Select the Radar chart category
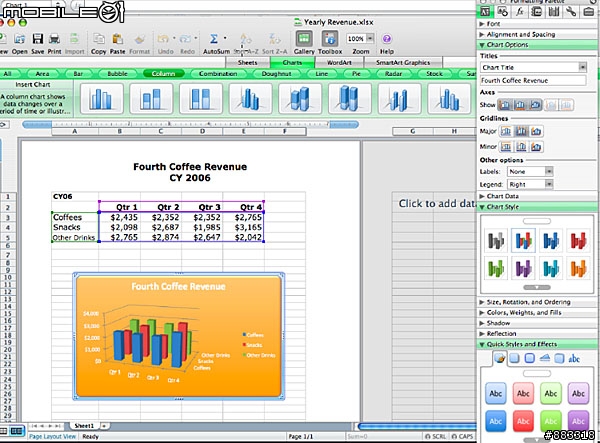 tap(393, 73)
